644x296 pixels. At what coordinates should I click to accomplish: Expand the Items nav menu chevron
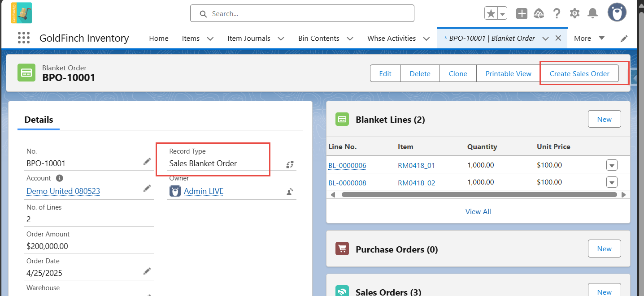tap(210, 39)
